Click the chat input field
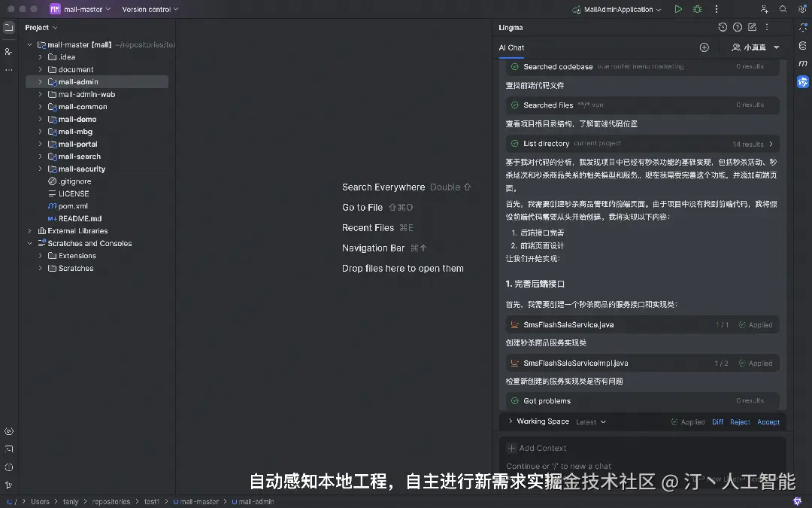Image resolution: width=812 pixels, height=508 pixels. [x=642, y=466]
